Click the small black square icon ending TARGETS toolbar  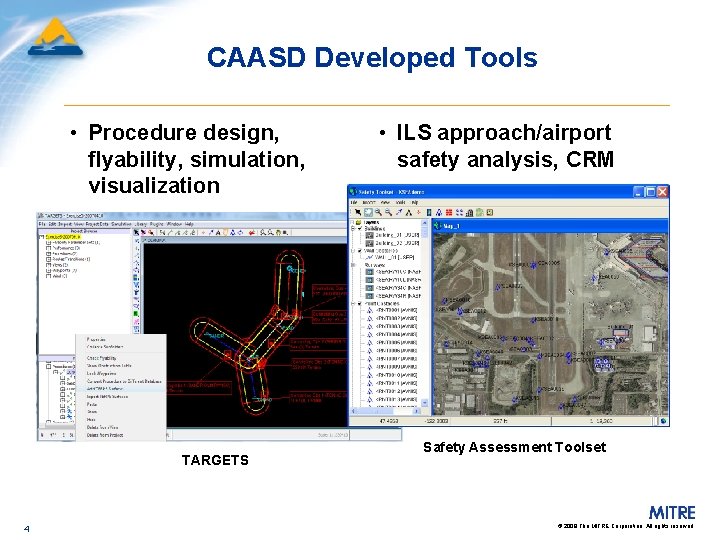pyautogui.click(x=285, y=233)
